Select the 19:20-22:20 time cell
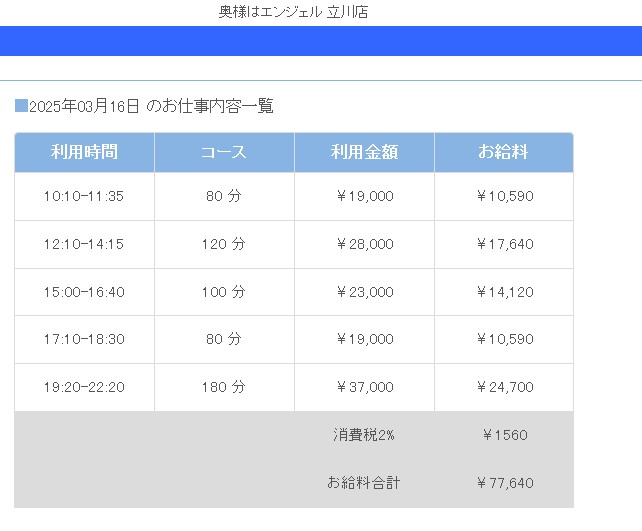 pyautogui.click(x=84, y=387)
